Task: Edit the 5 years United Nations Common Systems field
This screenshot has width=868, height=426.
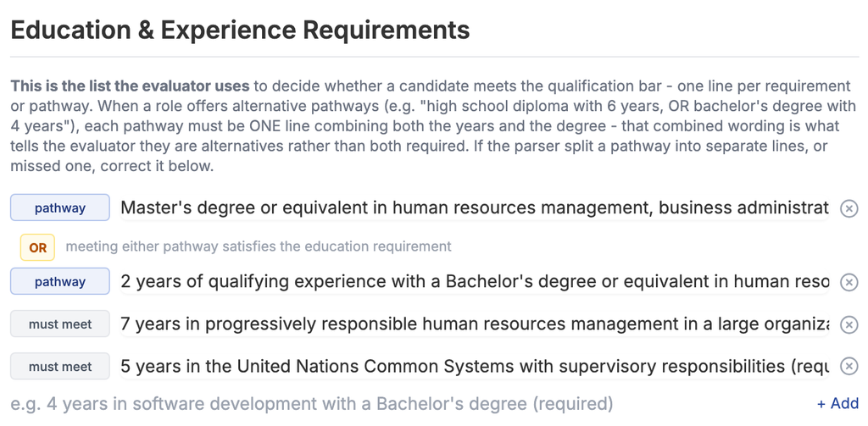Action: [x=475, y=366]
